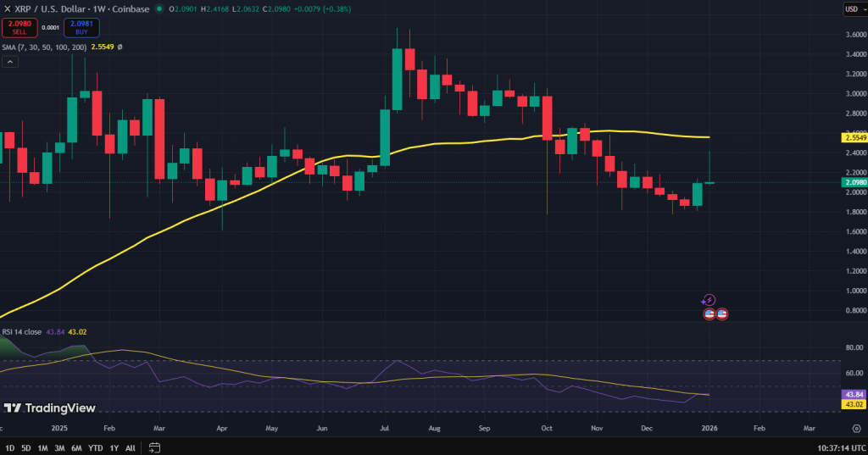The height and width of the screenshot is (455, 868).
Task: Click the 2025 label on time axis
Action: 59,429
